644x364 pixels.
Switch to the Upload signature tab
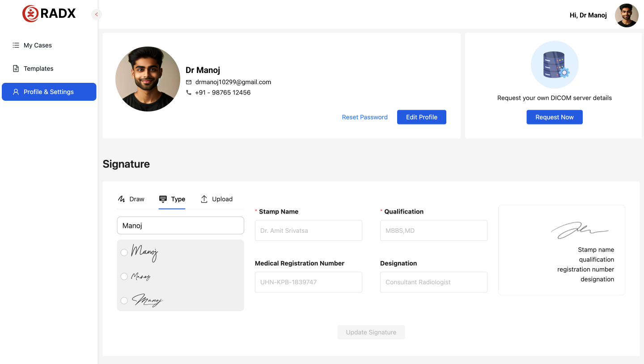click(x=216, y=199)
